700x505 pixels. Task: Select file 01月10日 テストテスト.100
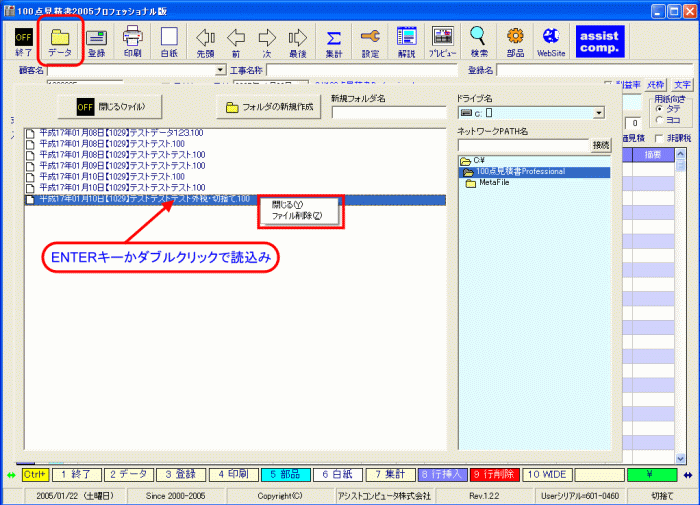112,177
